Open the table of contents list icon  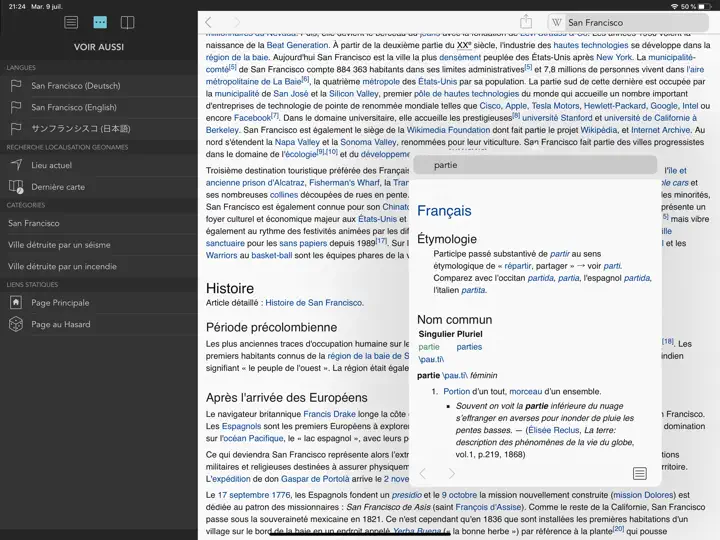pyautogui.click(x=71, y=22)
